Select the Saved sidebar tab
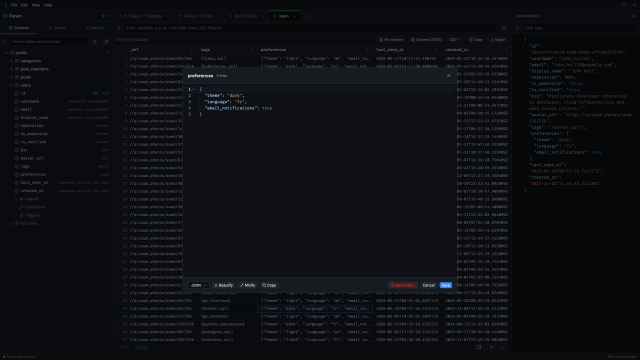The height and width of the screenshot is (360, 640). pyautogui.click(x=57, y=28)
